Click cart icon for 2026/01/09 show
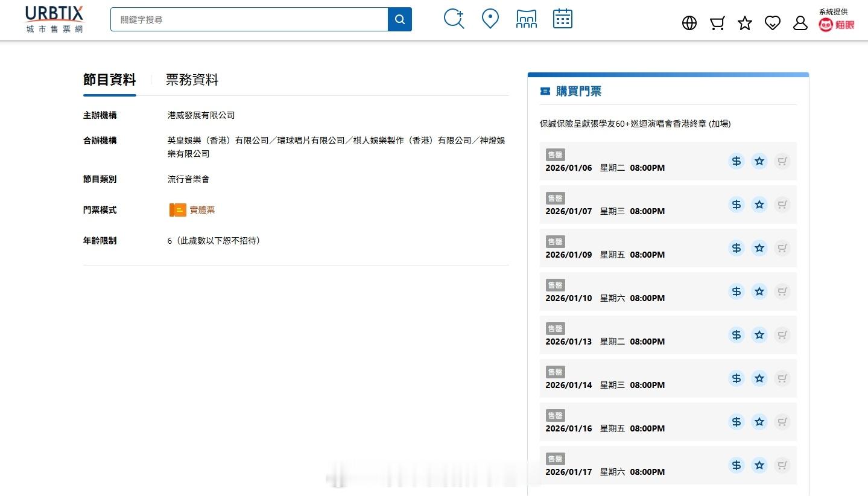Screen dimensions: 868x496 pos(782,248)
